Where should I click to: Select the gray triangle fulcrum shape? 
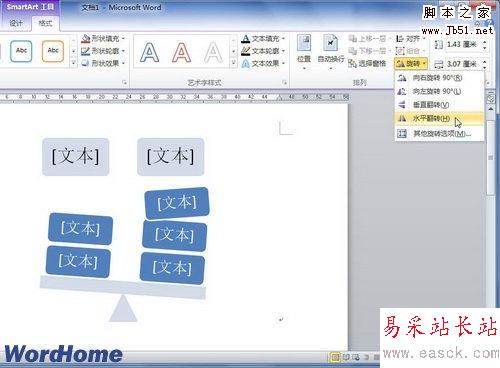tap(123, 308)
